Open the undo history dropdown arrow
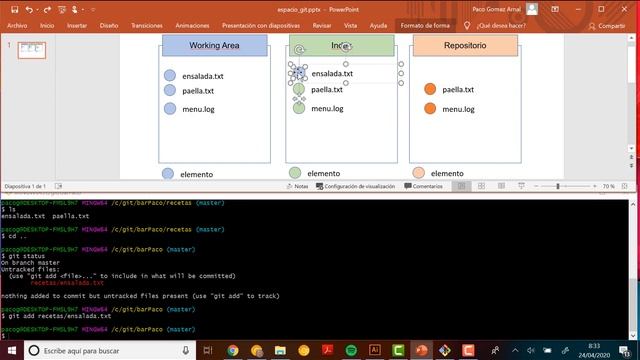The width and height of the screenshot is (640, 360). (x=37, y=9)
